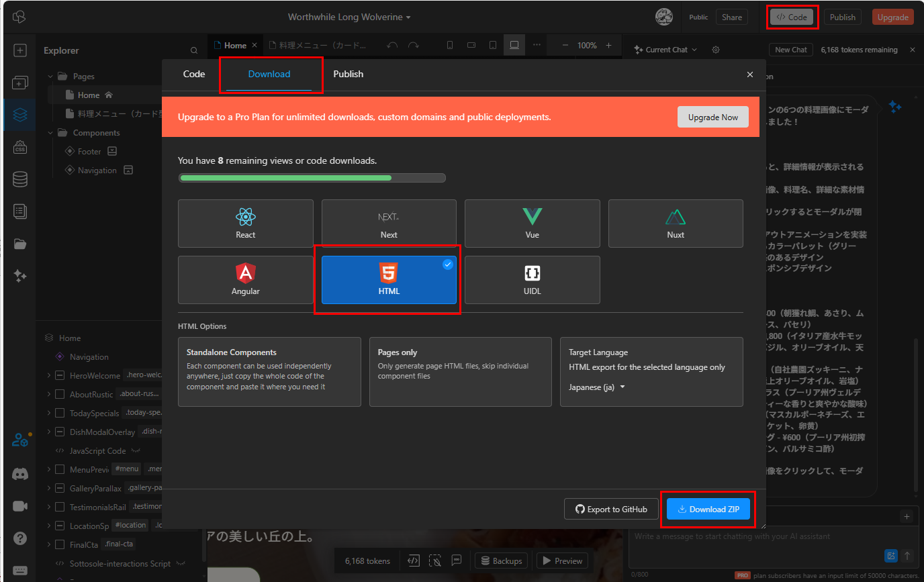The image size is (924, 582).
Task: Enable the Standalone Components option
Action: (x=269, y=371)
